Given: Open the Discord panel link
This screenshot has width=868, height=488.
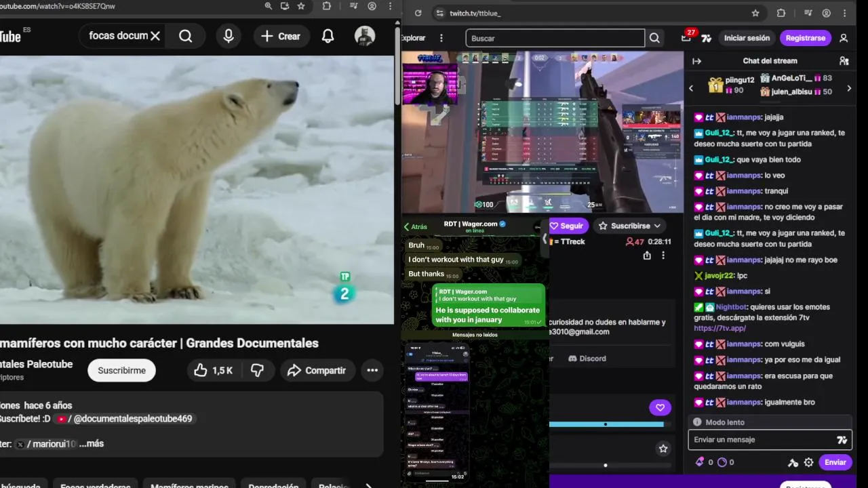Looking at the screenshot, I should pyautogui.click(x=587, y=359).
